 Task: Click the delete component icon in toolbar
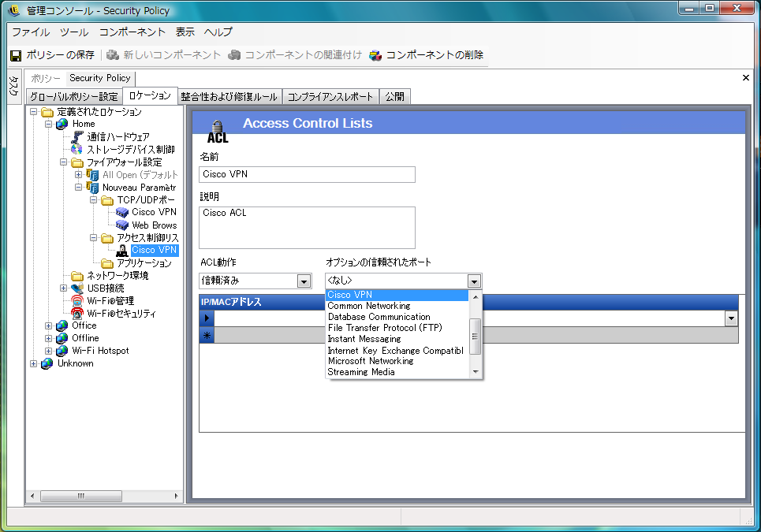pyautogui.click(x=375, y=55)
